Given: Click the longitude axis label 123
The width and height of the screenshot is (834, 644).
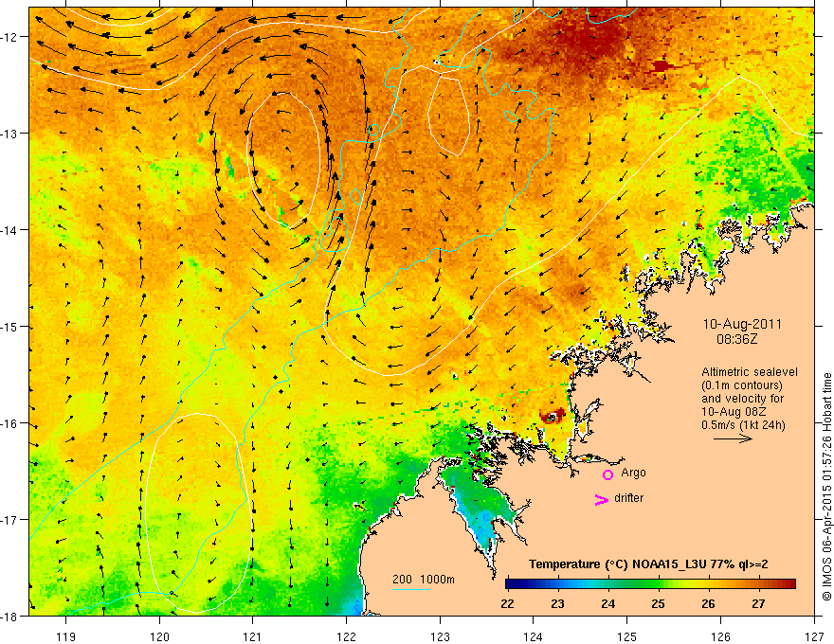Looking at the screenshot, I should coord(440,636).
